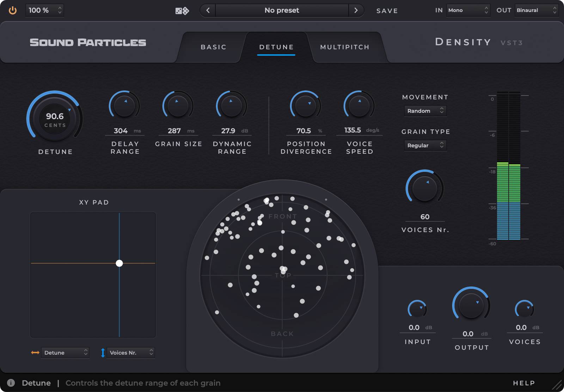
Task: Go to the previous preset using the left arrow
Action: click(x=207, y=10)
